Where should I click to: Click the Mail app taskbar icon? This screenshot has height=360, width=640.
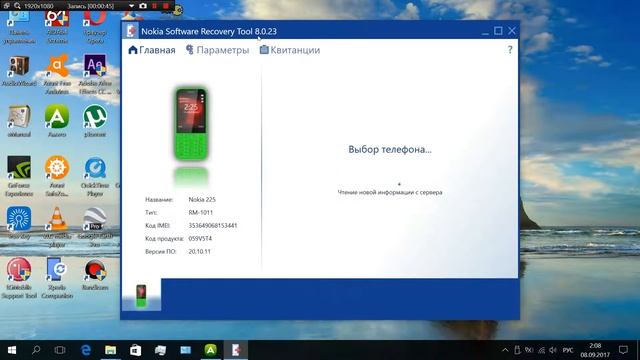pos(186,350)
